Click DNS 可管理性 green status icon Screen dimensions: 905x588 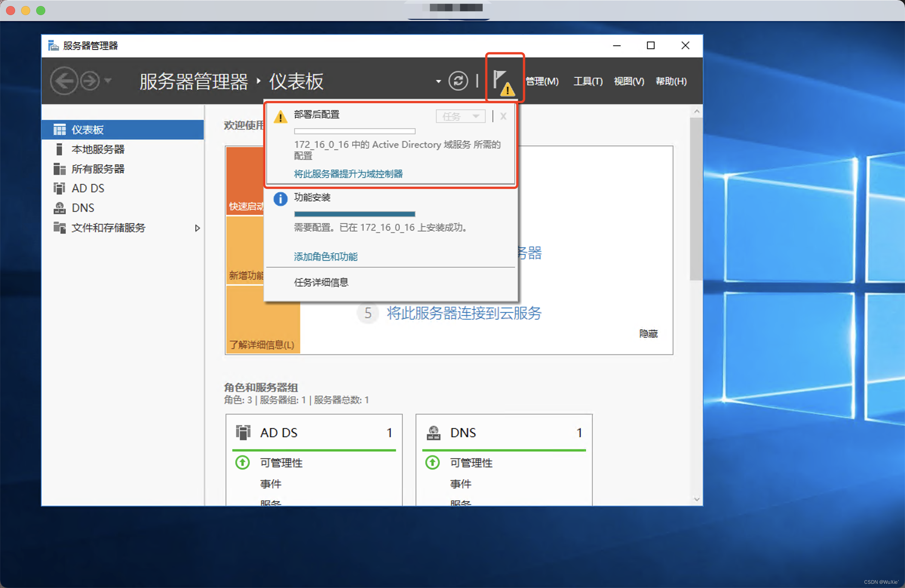(x=433, y=462)
